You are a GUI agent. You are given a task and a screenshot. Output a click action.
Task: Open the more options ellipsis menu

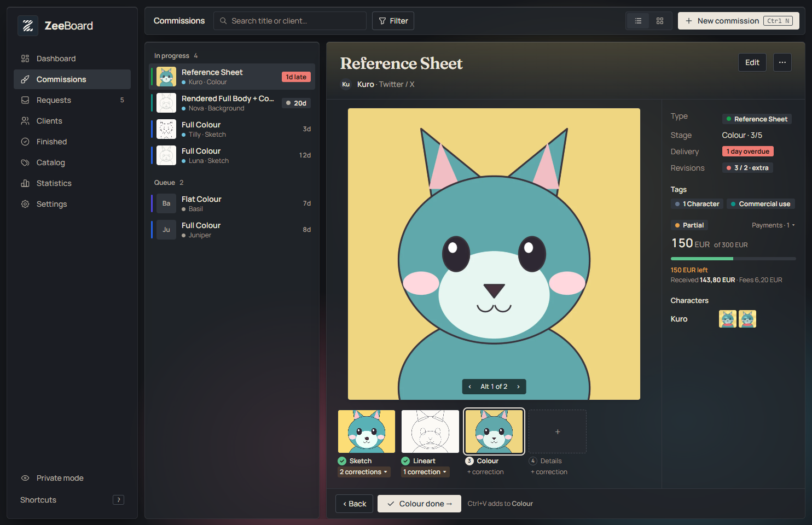[x=782, y=62]
